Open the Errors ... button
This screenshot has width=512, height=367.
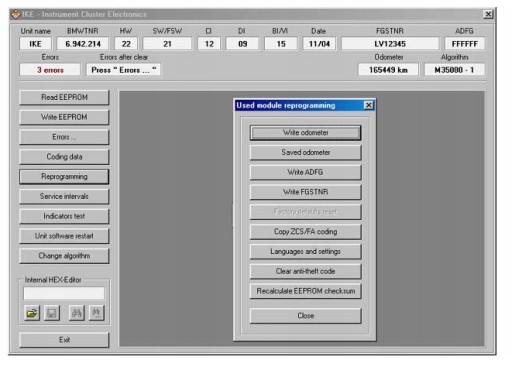coord(64,137)
